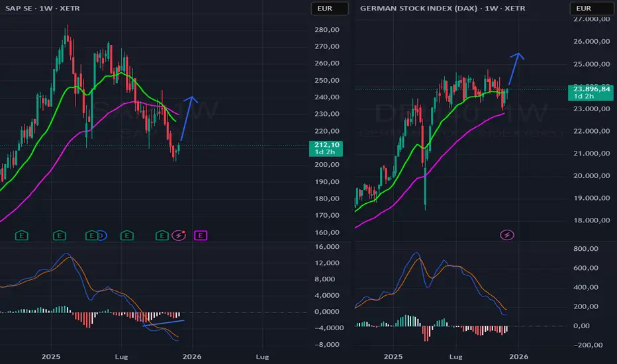The height and width of the screenshot is (364, 617).
Task: Click the 2026 time label on SAP chart
Action: (192, 357)
